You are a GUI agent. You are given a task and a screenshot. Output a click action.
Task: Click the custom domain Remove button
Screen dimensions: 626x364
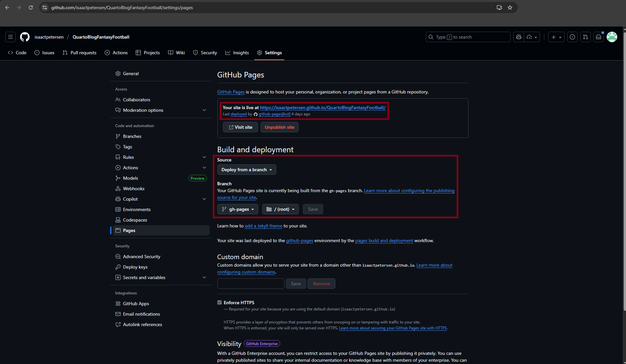coord(321,284)
